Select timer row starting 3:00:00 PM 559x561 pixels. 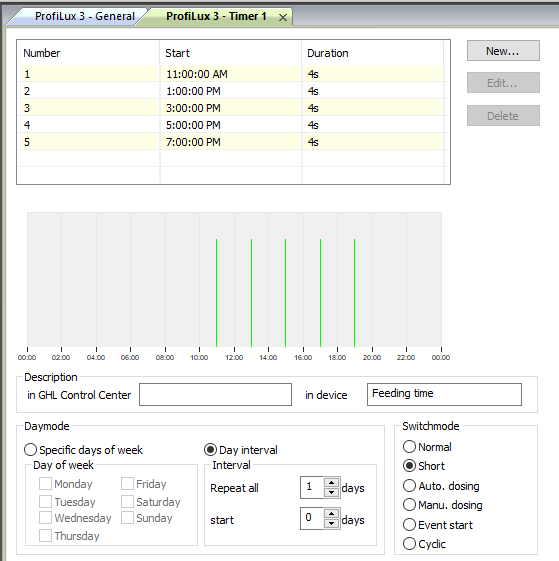232,108
